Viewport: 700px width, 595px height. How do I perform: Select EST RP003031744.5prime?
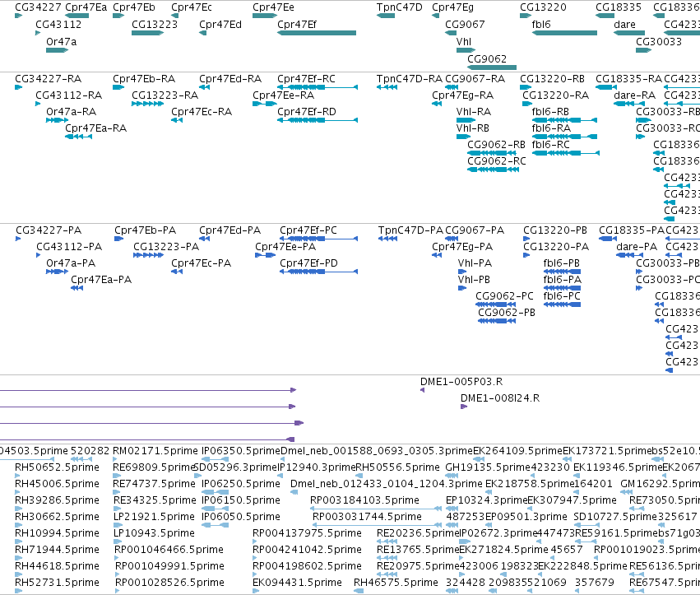click(x=378, y=525)
